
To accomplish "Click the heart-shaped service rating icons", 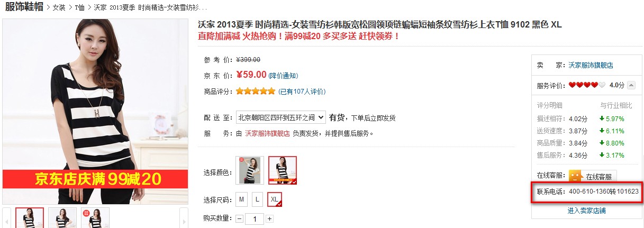I will [x=586, y=85].
